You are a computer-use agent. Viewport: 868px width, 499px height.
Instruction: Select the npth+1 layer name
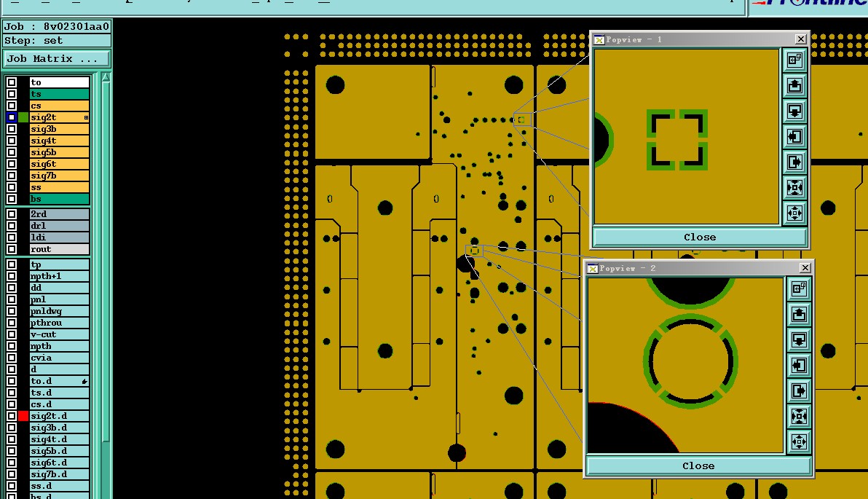tap(59, 276)
